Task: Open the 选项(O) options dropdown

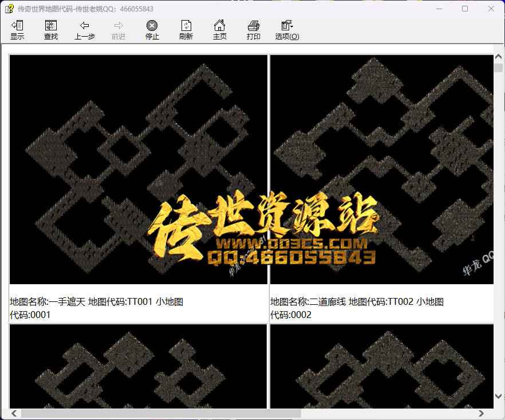Action: click(287, 30)
